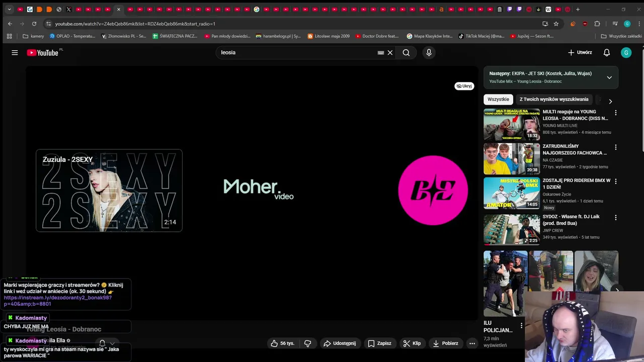
Task: Open the Doctor Dobre feat bookmark
Action: click(x=377, y=36)
